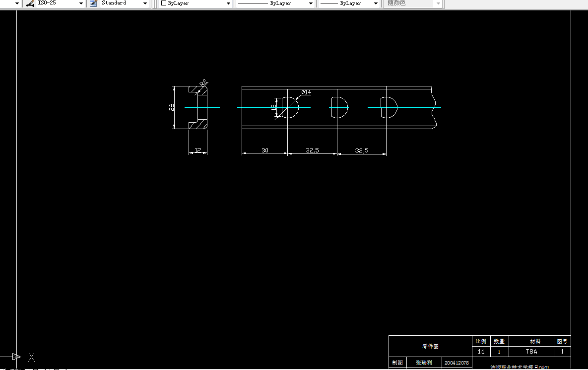
Task: Click the 图号 header cell in title block
Action: [562, 341]
